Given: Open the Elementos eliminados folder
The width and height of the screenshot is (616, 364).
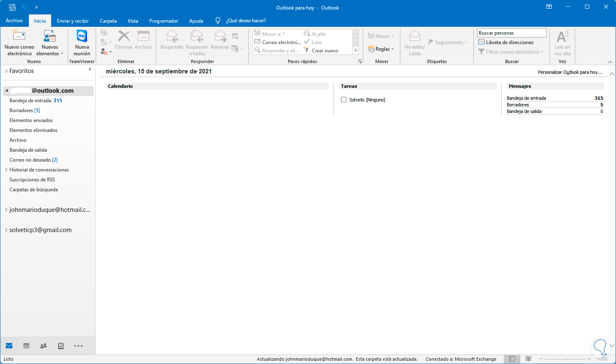Looking at the screenshot, I should [x=33, y=130].
